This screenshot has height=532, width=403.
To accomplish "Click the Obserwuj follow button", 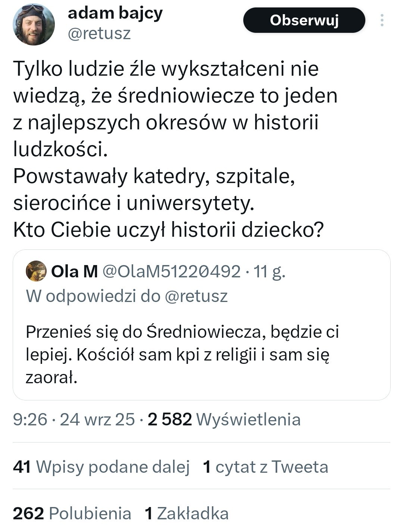I will 304,20.
